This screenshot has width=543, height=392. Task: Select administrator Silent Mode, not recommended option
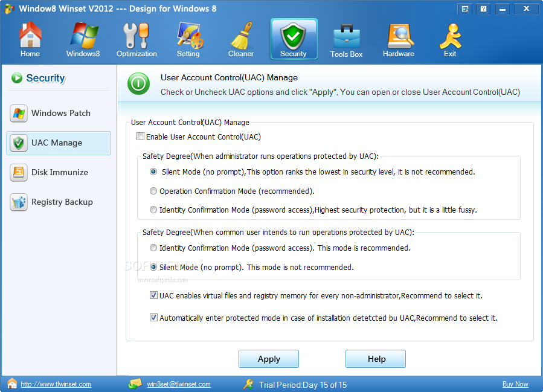[x=153, y=172]
